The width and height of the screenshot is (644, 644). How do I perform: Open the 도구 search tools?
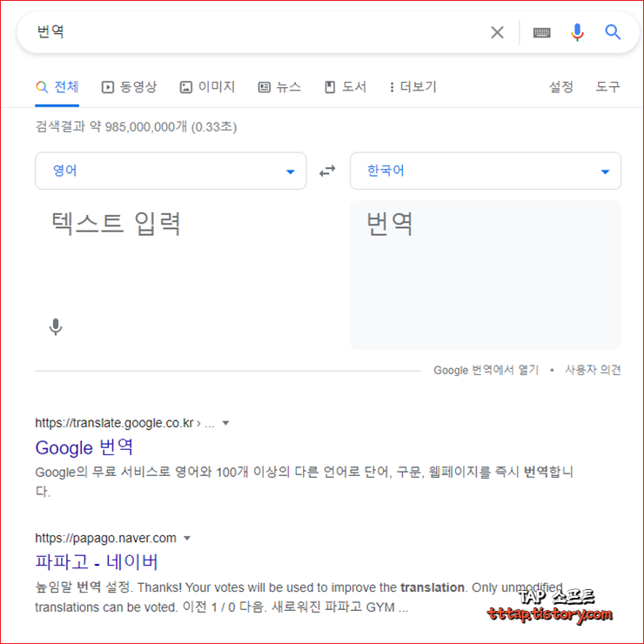[607, 87]
